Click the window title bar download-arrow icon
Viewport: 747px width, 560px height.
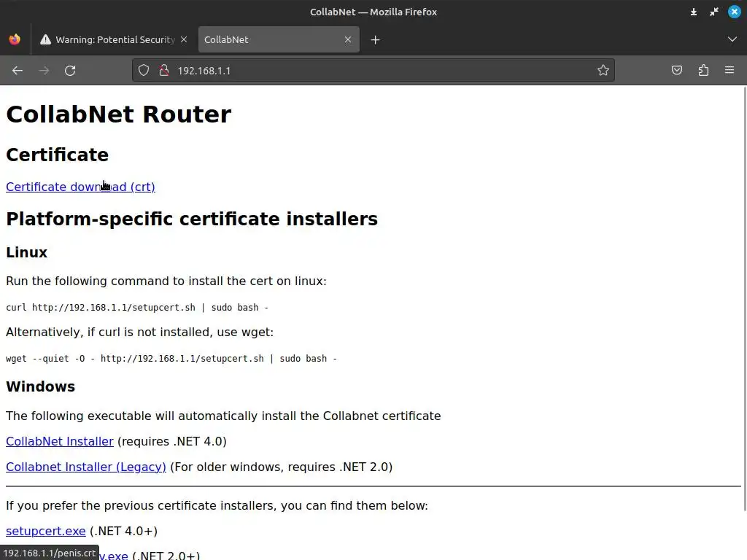pyautogui.click(x=694, y=12)
